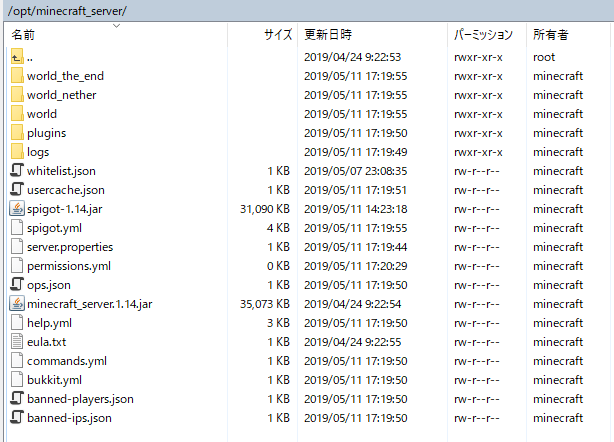
Task: Click the 所有者 column header
Action: coord(550,34)
